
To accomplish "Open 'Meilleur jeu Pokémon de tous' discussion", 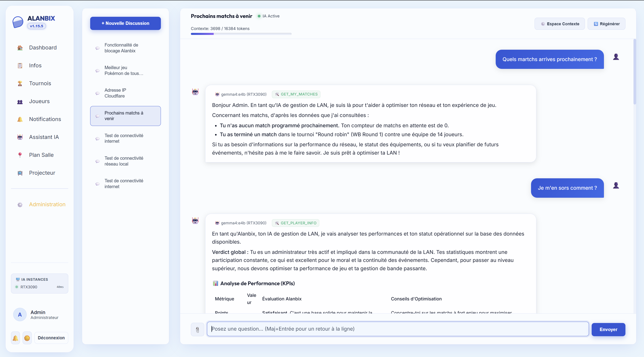I will (x=125, y=71).
